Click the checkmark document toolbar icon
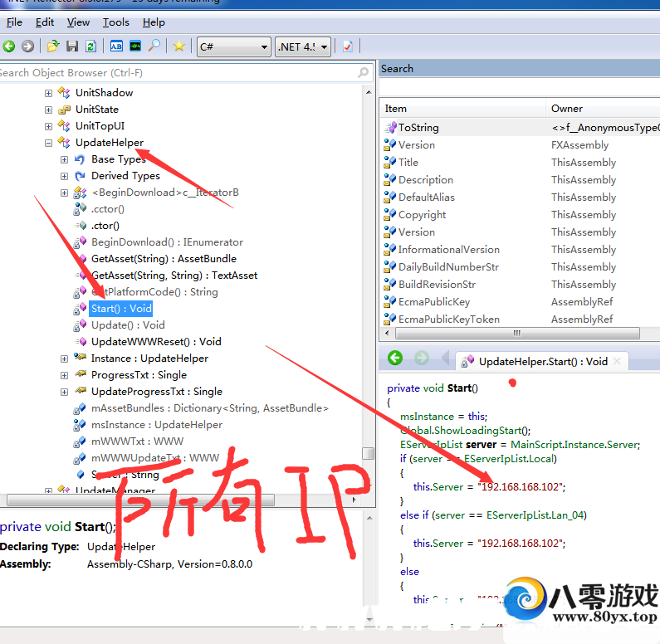 348,46
